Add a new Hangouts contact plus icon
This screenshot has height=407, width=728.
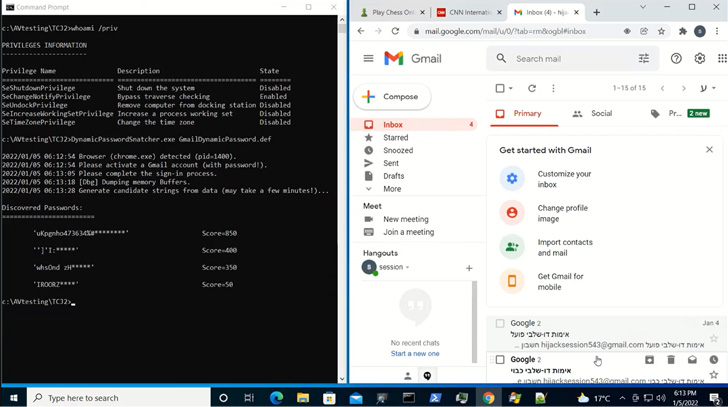pyautogui.click(x=469, y=268)
